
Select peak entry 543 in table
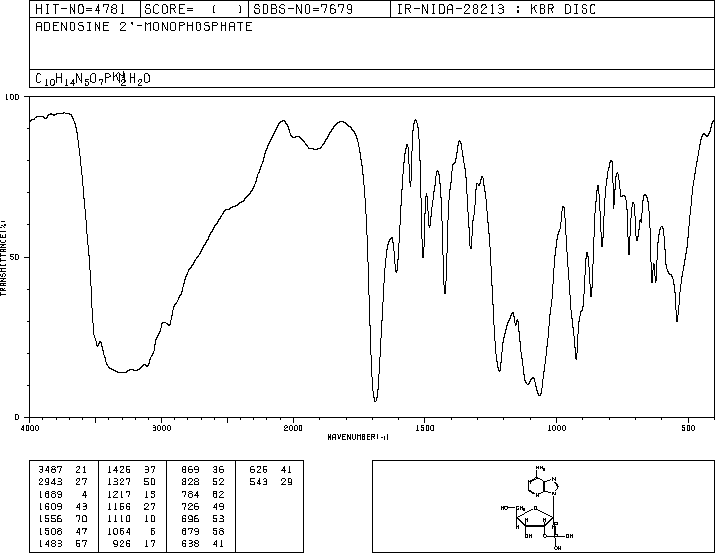coord(271,481)
